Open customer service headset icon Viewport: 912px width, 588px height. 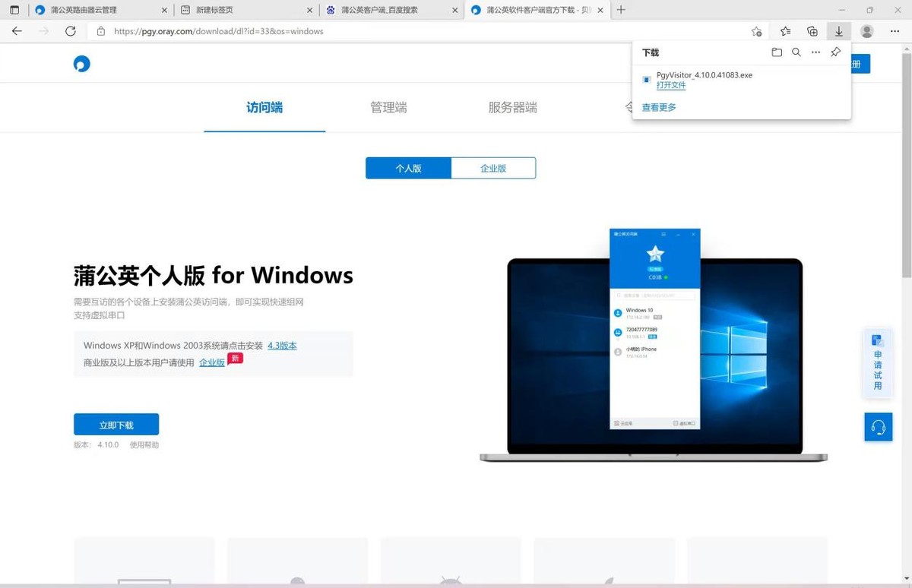click(879, 427)
